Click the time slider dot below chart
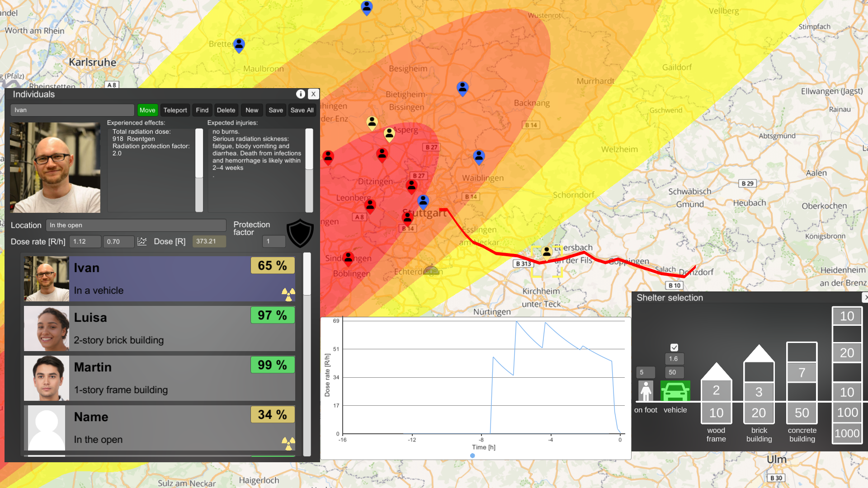The width and height of the screenshot is (868, 488). tap(472, 456)
